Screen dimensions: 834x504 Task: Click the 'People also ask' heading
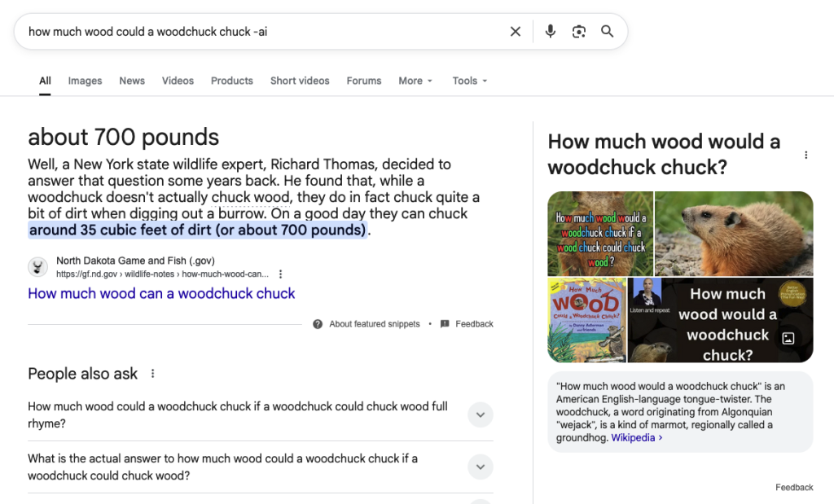82,374
